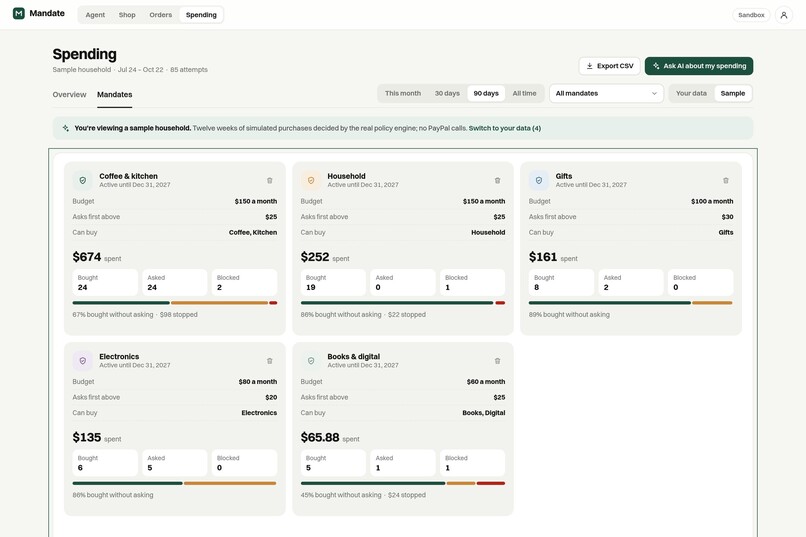Click the Gifts Asked 2 box
This screenshot has width=806, height=537.
coord(631,283)
